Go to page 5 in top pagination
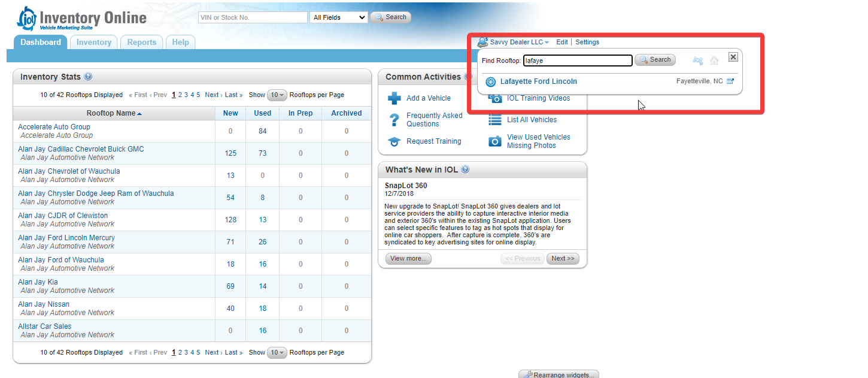The height and width of the screenshot is (378, 868). pyautogui.click(x=198, y=95)
